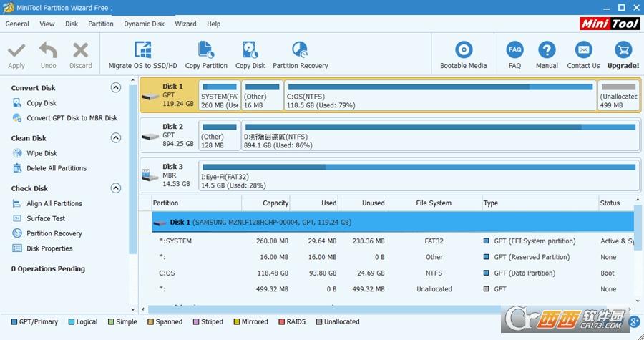
Task: Select the 16 MB (Other) block on Disk 1
Action: click(263, 95)
